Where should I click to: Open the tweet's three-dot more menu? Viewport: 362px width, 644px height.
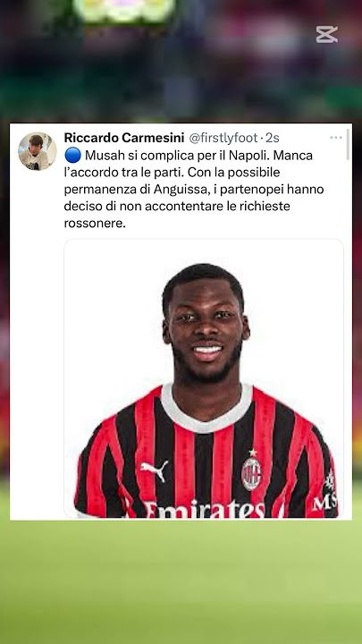pos(336,138)
